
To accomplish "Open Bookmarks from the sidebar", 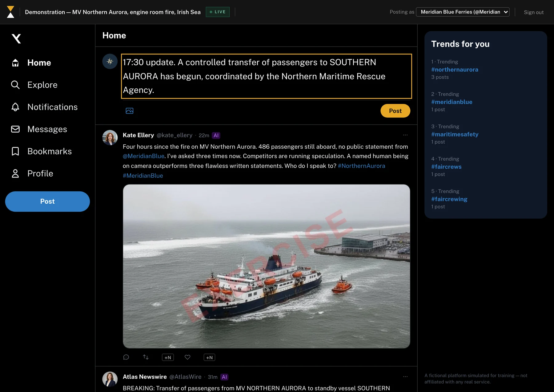I will pyautogui.click(x=41, y=151).
